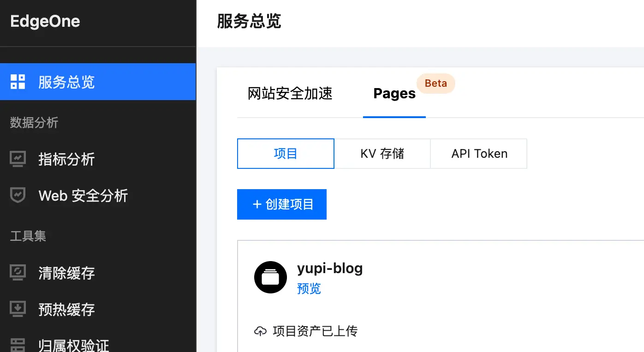This screenshot has width=644, height=352.
Task: Switch to KV 存储 storage
Action: pos(382,154)
